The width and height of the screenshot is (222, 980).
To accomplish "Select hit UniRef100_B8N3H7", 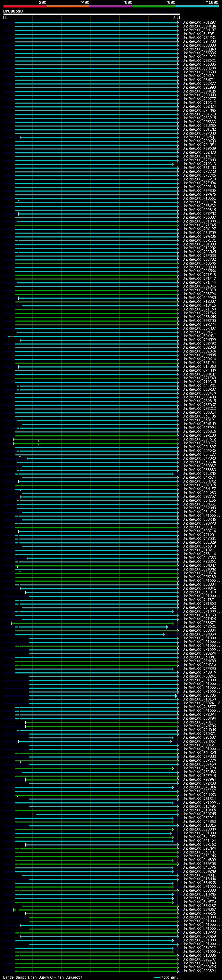I will 199,565.
